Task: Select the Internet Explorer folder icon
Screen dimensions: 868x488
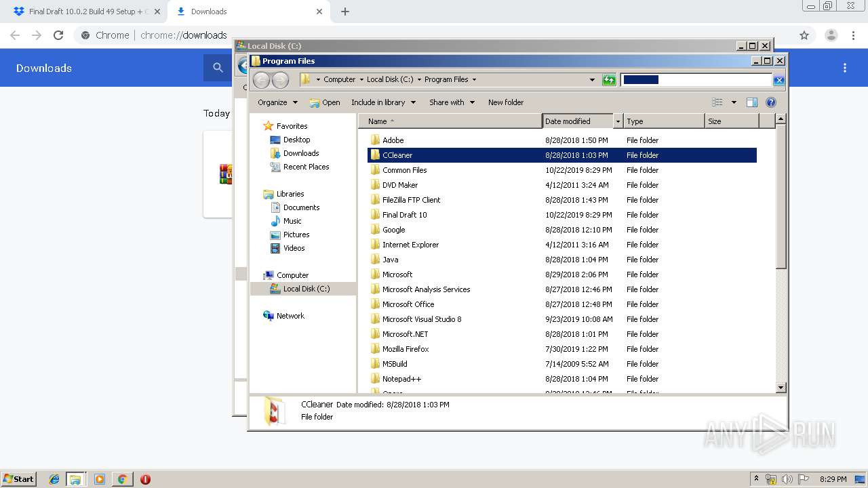Action: 375,245
